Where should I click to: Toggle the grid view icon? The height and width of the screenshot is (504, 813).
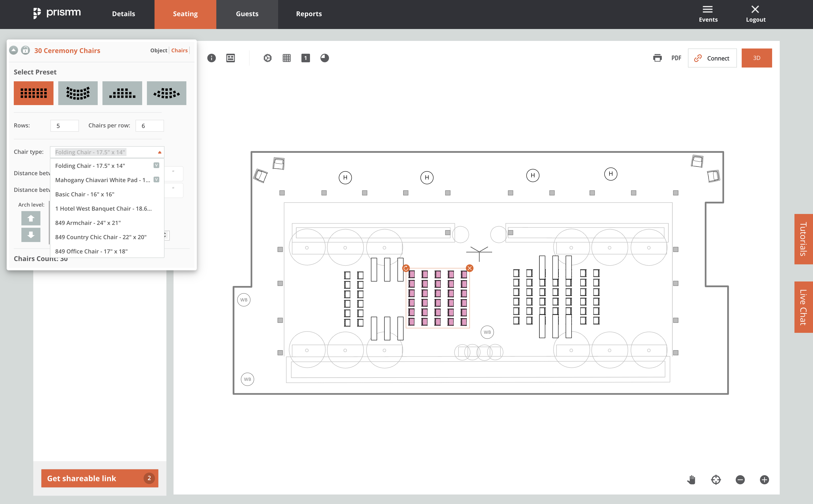pyautogui.click(x=286, y=58)
